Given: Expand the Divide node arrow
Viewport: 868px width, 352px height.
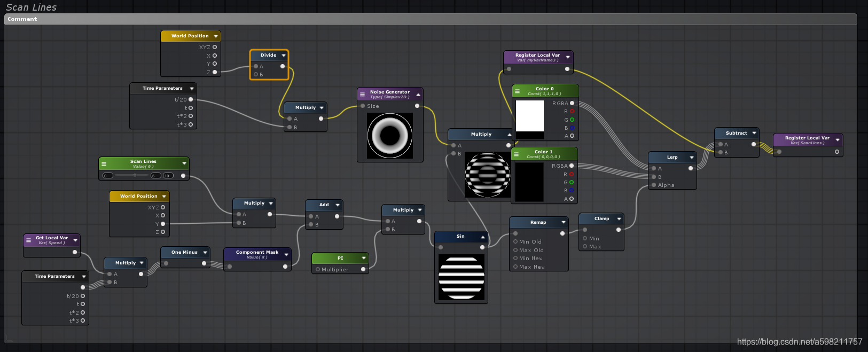Looking at the screenshot, I should [284, 56].
